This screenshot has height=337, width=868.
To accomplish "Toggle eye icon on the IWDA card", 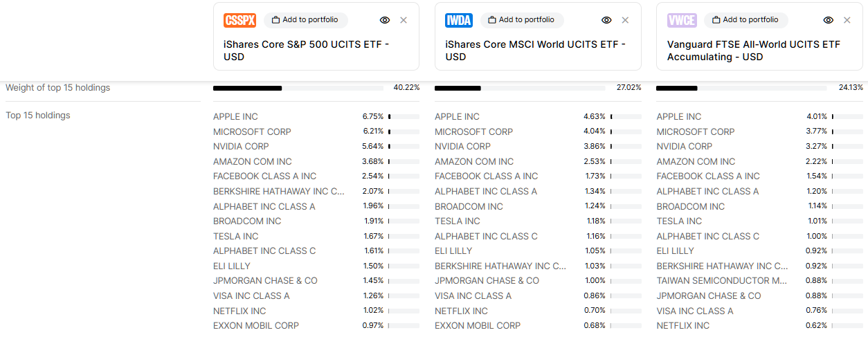I will [x=606, y=20].
